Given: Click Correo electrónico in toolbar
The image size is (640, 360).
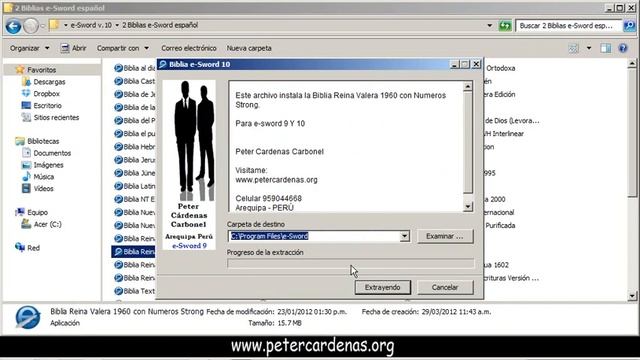Looking at the screenshot, I should click(189, 48).
